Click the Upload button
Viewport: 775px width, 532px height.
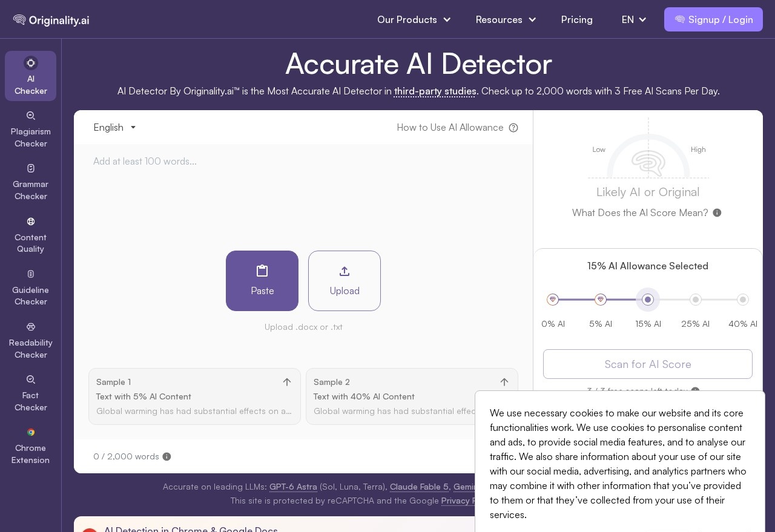[x=345, y=281]
